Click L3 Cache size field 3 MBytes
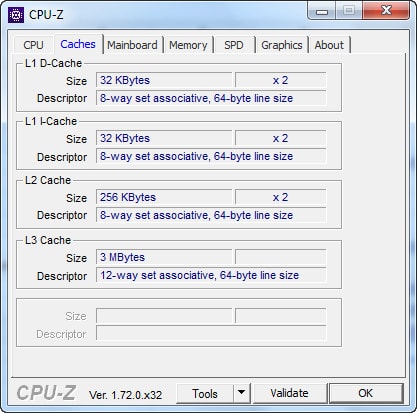Image resolution: width=417 pixels, height=413 pixels. [164, 257]
